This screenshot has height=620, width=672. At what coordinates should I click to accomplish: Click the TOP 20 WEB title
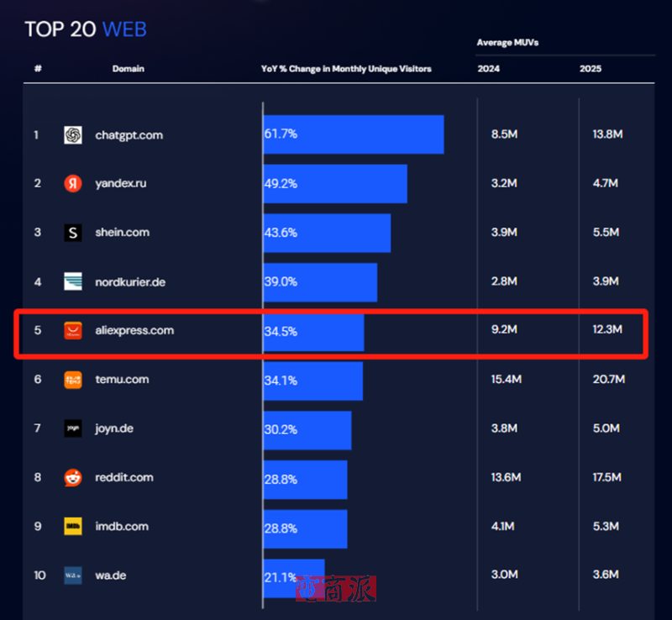[x=86, y=29]
